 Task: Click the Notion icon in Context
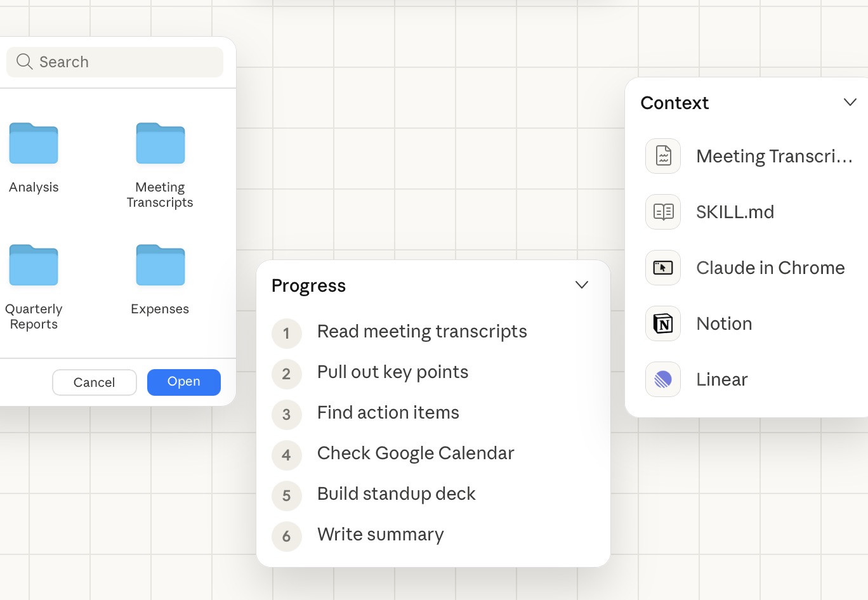pyautogui.click(x=663, y=323)
